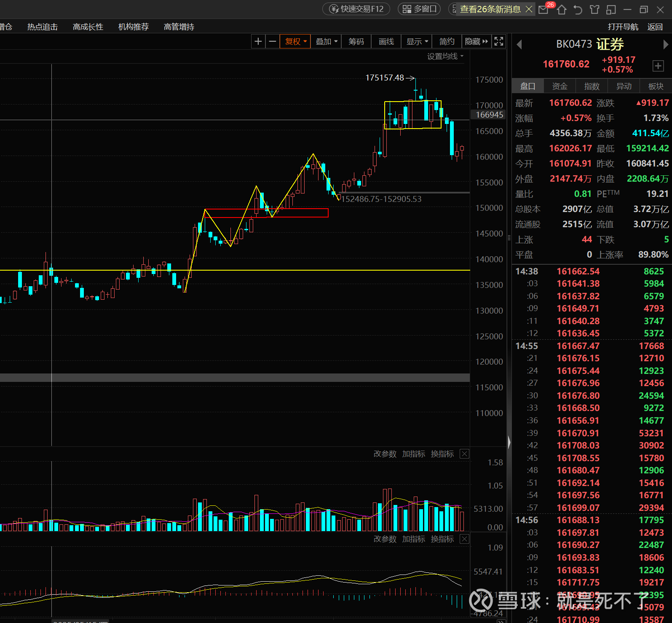Click 画线 drawing tool button
Image resolution: width=672 pixels, height=623 pixels.
point(386,41)
